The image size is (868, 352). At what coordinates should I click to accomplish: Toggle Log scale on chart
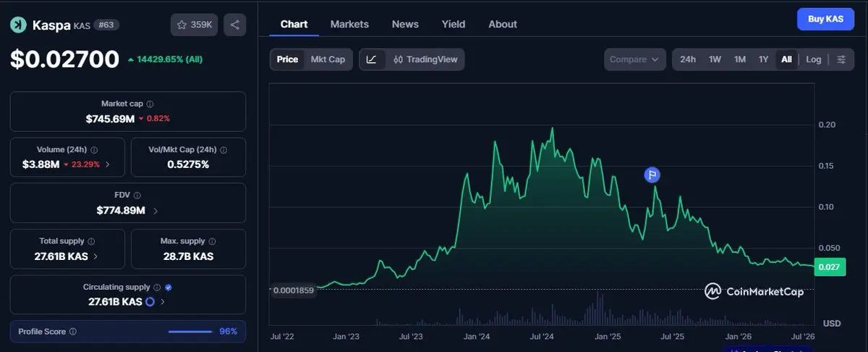814,59
